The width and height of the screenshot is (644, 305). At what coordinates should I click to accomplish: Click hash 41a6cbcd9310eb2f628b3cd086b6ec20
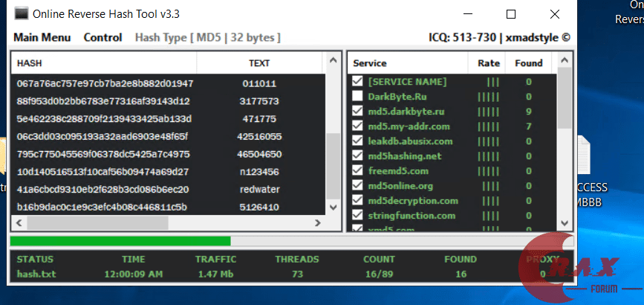tap(103, 190)
